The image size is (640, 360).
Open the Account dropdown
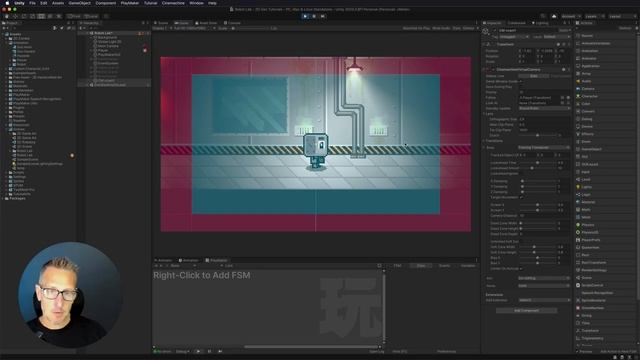click(570, 16)
